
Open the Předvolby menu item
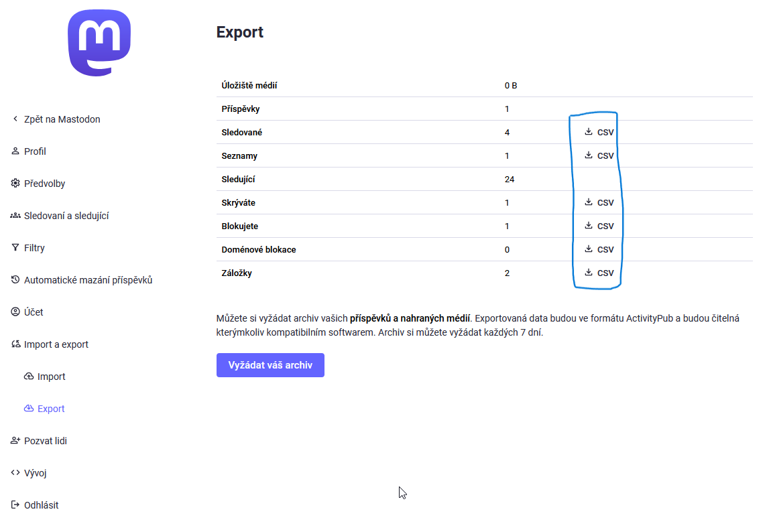(x=44, y=184)
